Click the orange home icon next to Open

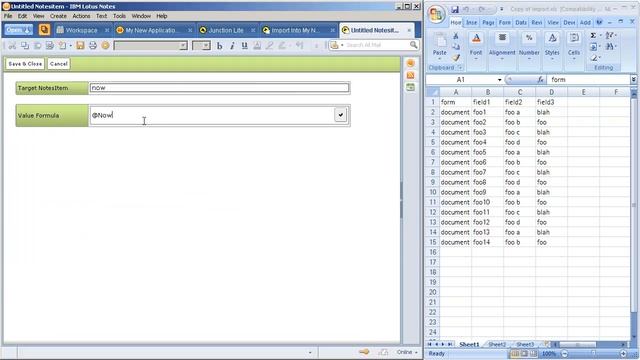point(44,30)
